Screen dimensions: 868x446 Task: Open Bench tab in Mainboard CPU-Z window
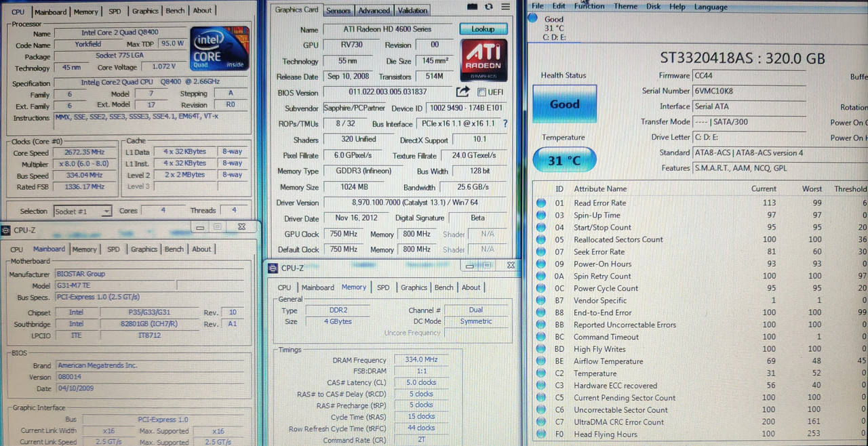174,249
